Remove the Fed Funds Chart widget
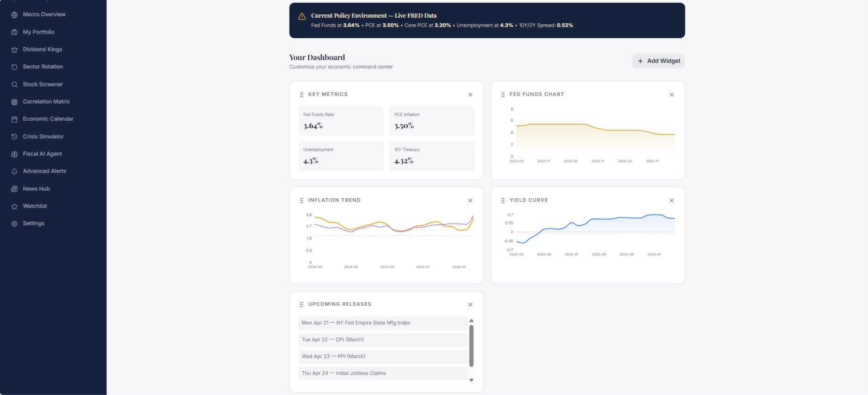This screenshot has height=395, width=868. 672,95
